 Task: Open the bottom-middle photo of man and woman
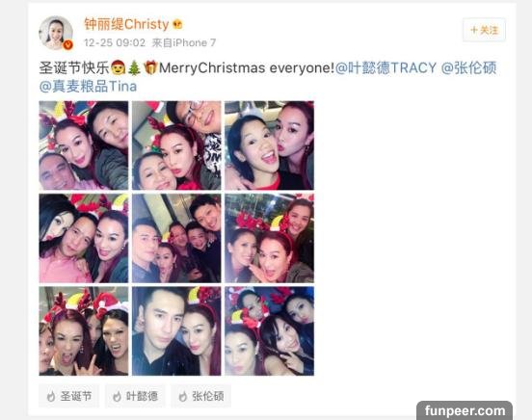click(x=176, y=331)
